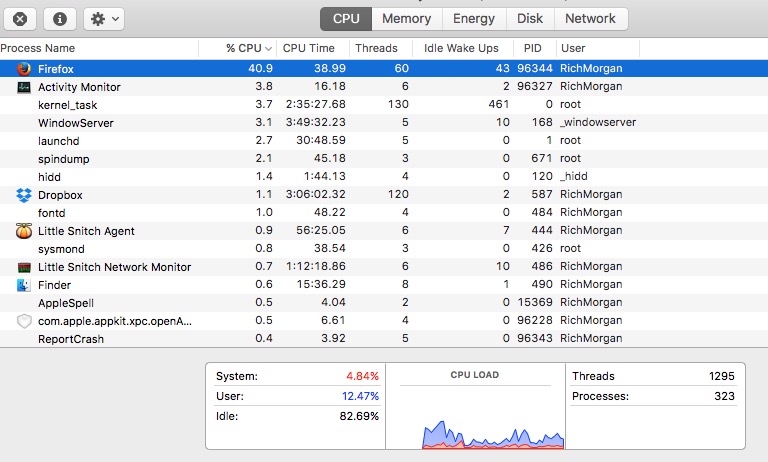Select the Dropbox process name

(x=60, y=195)
